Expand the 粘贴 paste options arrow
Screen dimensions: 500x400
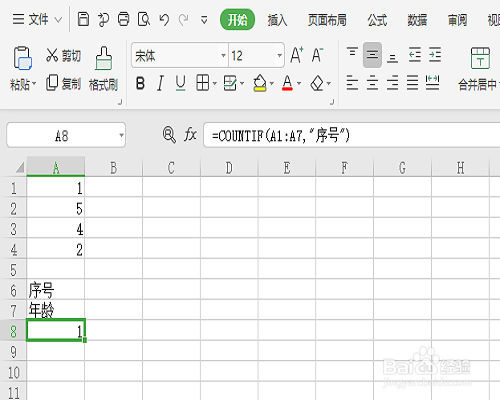tap(34, 83)
